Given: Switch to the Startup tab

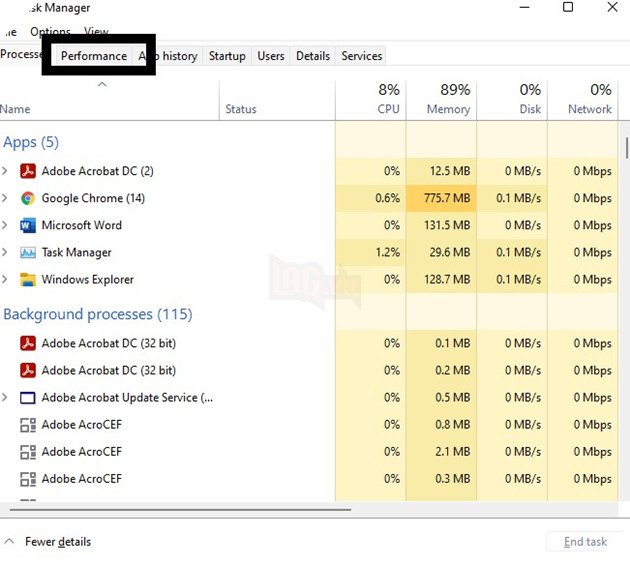Looking at the screenshot, I should tap(227, 55).
